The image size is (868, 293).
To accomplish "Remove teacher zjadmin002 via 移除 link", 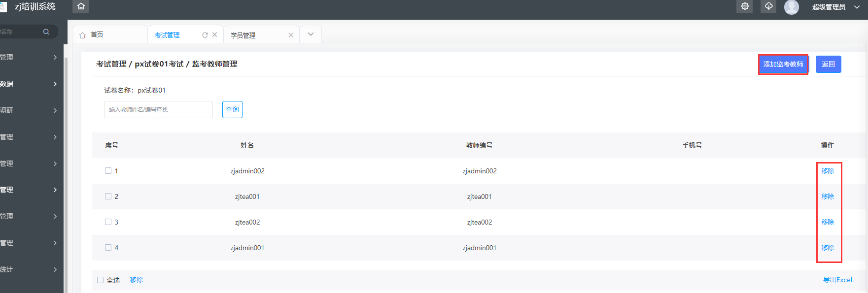I will point(828,171).
